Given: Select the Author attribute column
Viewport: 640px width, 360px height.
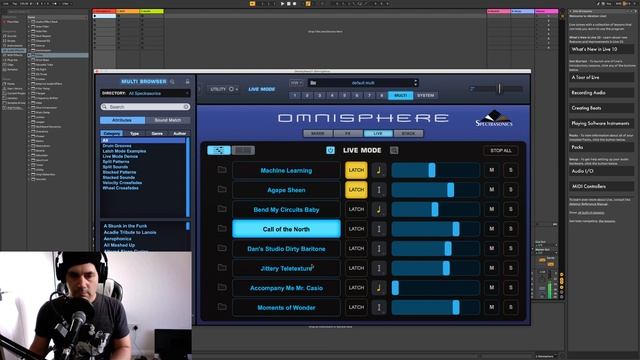Looking at the screenshot, I should pyautogui.click(x=180, y=133).
